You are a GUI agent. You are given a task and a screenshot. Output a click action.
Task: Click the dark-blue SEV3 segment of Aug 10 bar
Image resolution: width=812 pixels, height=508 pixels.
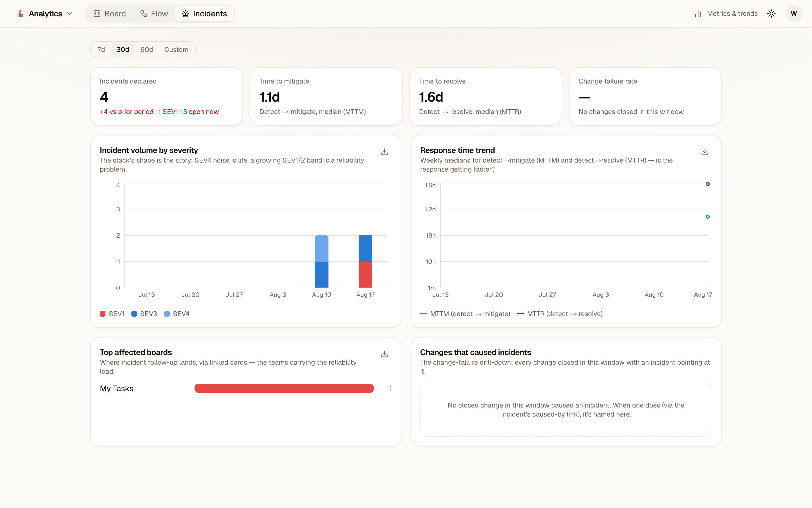[321, 275]
